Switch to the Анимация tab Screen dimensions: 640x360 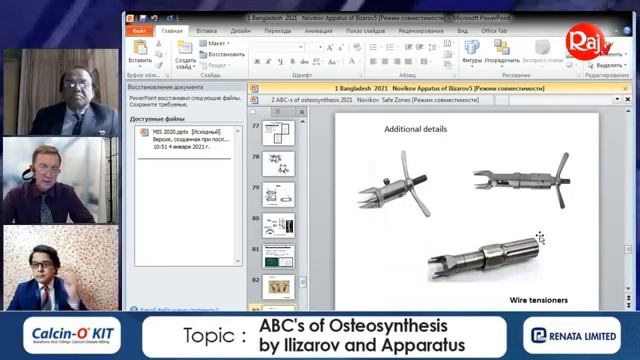[318, 31]
